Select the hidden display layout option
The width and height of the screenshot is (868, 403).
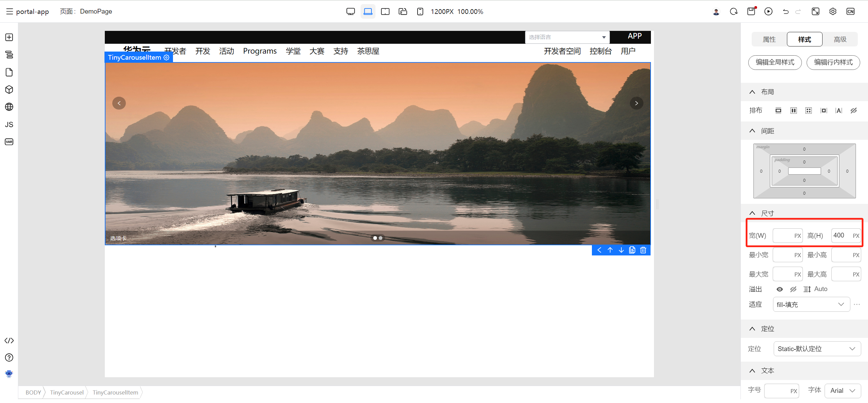[854, 111]
